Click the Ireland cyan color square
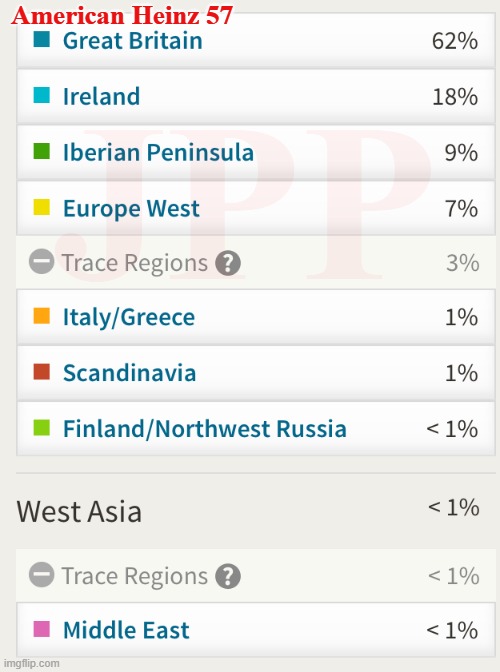The width and height of the screenshot is (500, 672). 42,95
